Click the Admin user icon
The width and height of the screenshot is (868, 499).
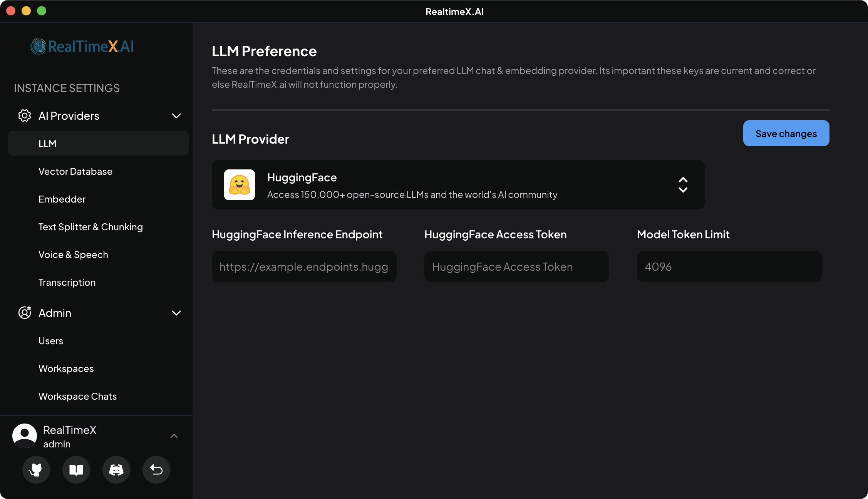point(24,313)
